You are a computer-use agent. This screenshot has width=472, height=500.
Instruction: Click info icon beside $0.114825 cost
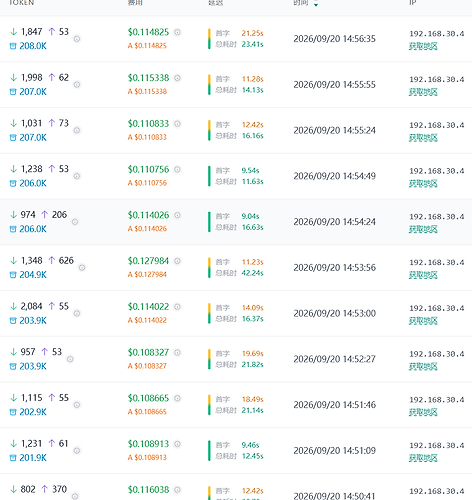coord(177,32)
